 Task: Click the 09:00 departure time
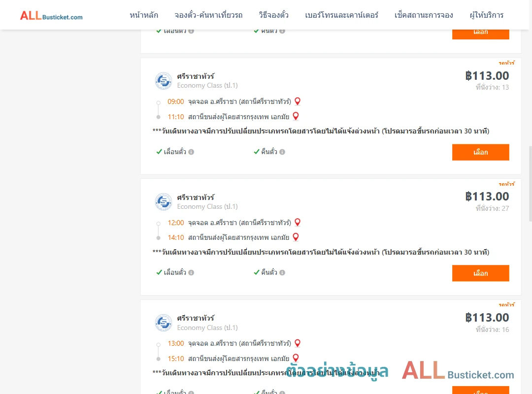pyautogui.click(x=176, y=101)
